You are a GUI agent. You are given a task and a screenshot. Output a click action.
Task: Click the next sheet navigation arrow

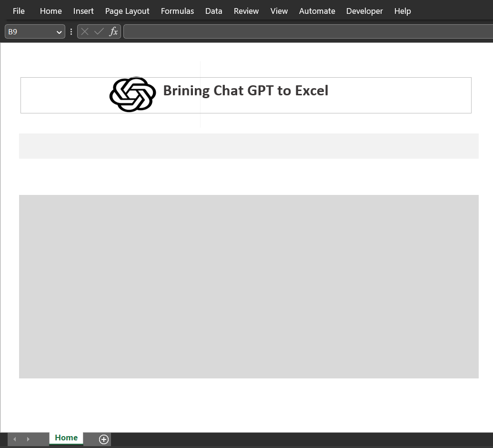(x=28, y=439)
